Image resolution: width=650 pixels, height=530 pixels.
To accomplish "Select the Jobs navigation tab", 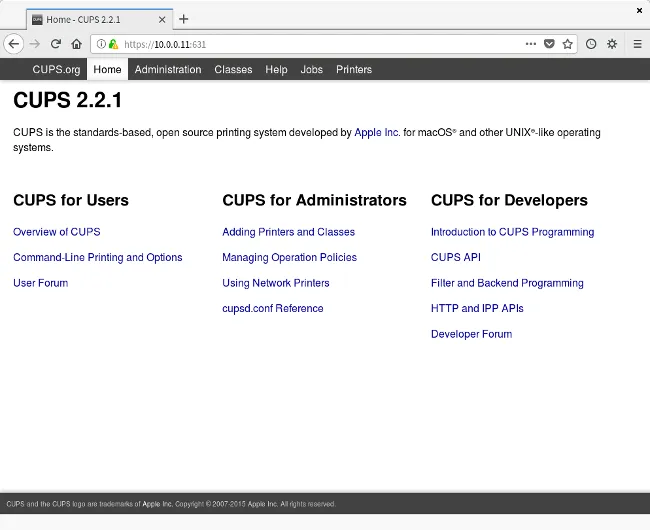I will tap(312, 70).
